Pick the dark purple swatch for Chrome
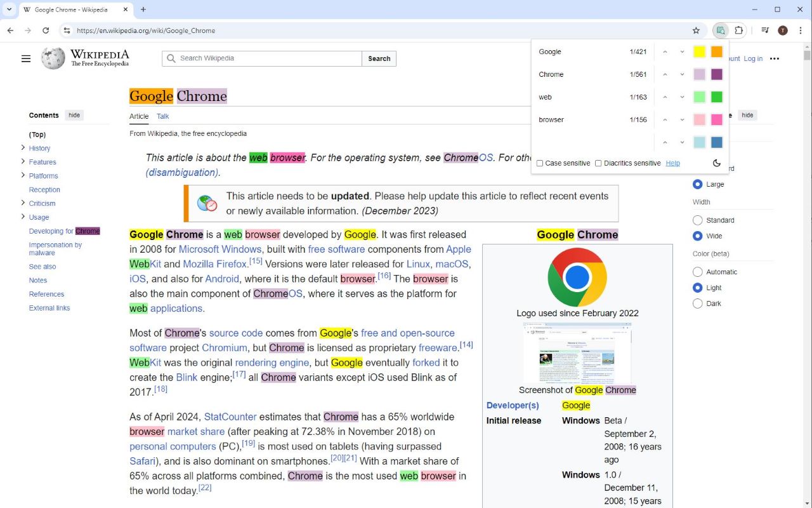This screenshot has width=812, height=508. 717,74
